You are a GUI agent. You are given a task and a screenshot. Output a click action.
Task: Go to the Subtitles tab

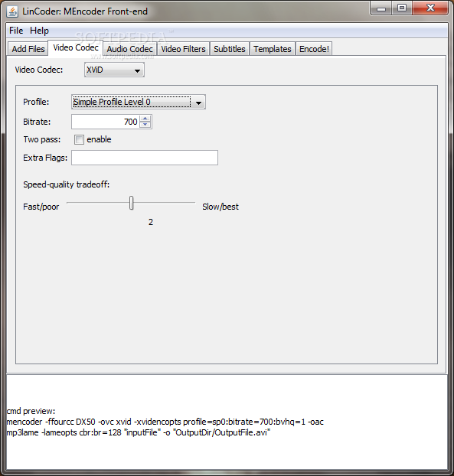229,49
